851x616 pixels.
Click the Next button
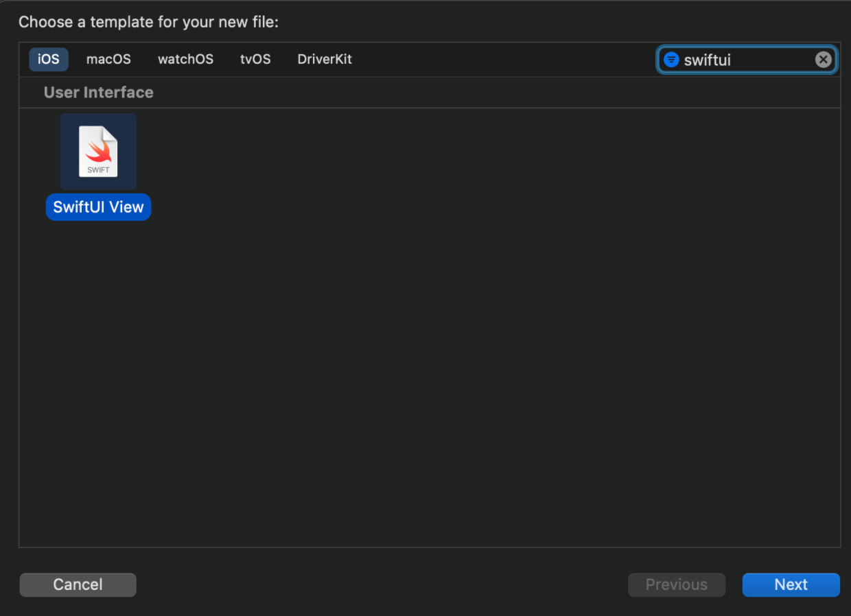[x=791, y=584]
